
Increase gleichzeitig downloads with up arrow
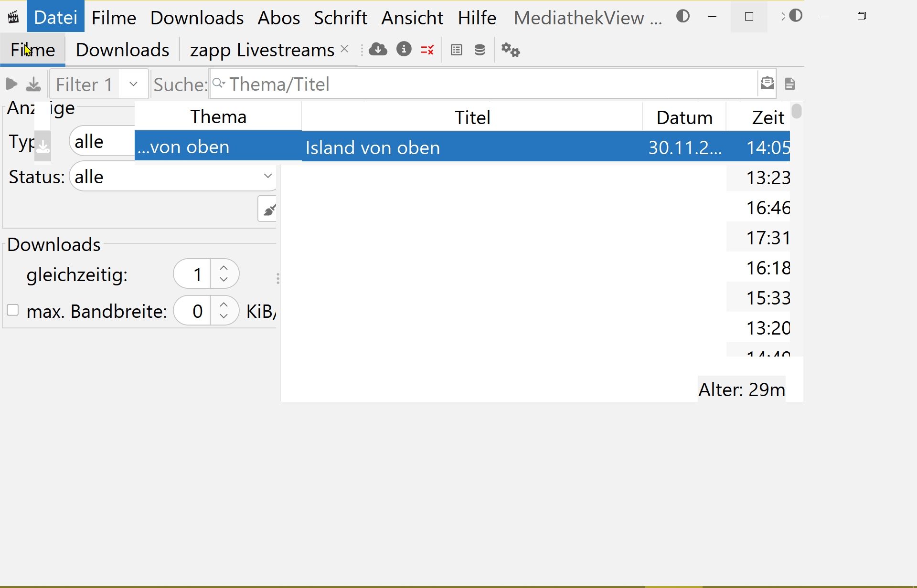[x=224, y=268]
